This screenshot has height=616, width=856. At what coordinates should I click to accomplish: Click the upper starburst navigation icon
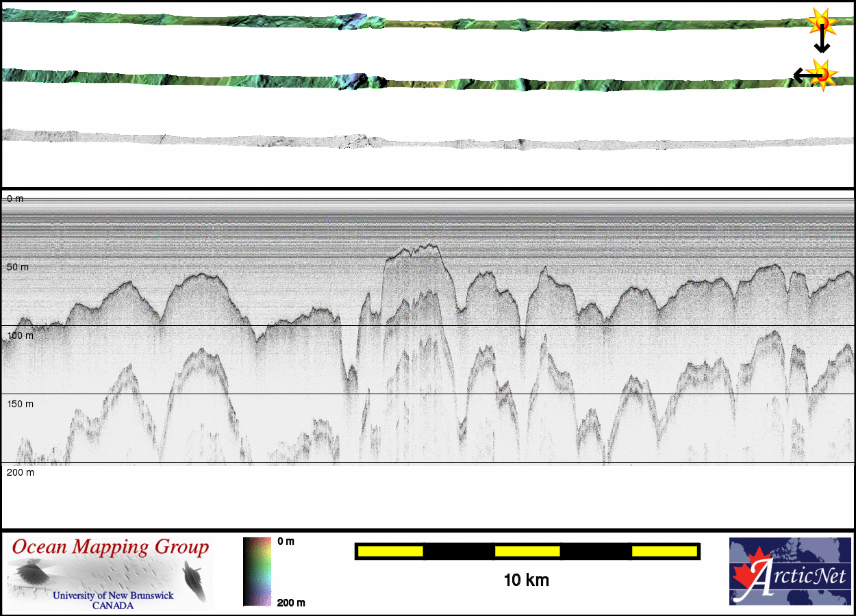pyautogui.click(x=820, y=23)
